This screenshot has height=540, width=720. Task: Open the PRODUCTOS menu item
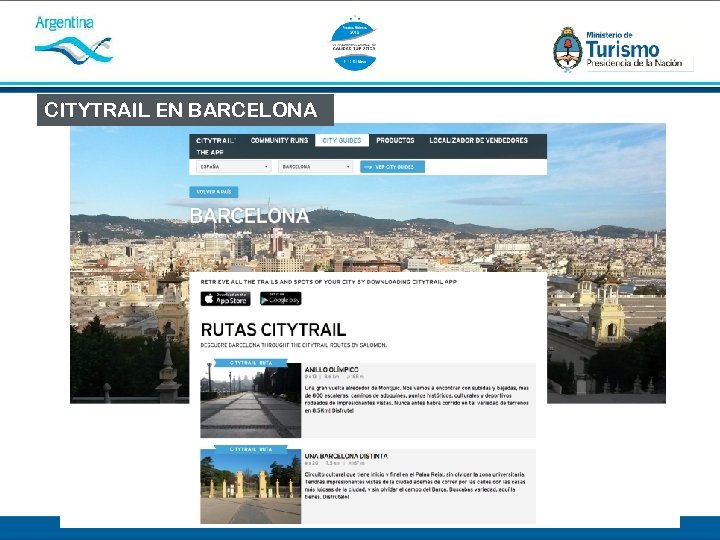tap(395, 141)
